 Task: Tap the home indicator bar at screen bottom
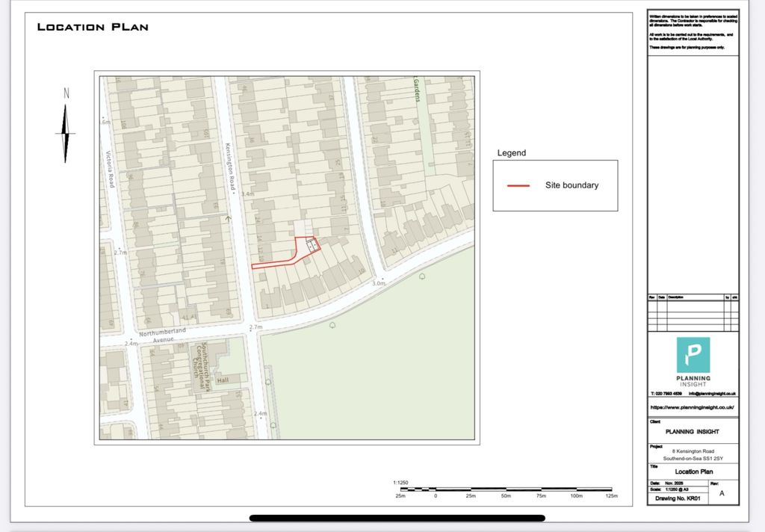(397, 518)
